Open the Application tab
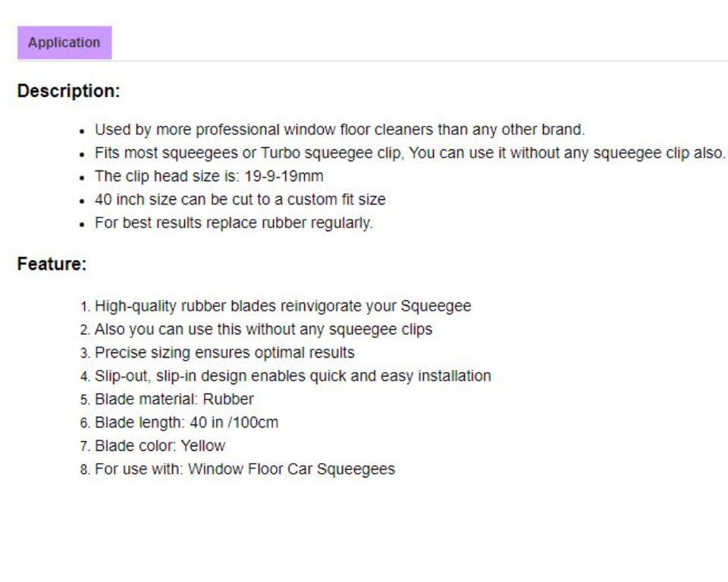The image size is (728, 582). pos(64,43)
